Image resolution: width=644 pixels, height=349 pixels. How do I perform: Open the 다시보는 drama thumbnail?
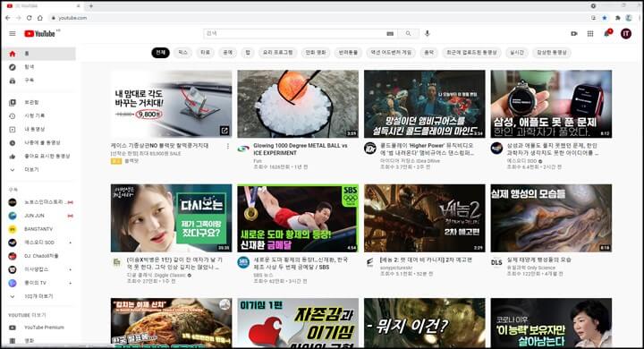pyautogui.click(x=171, y=217)
